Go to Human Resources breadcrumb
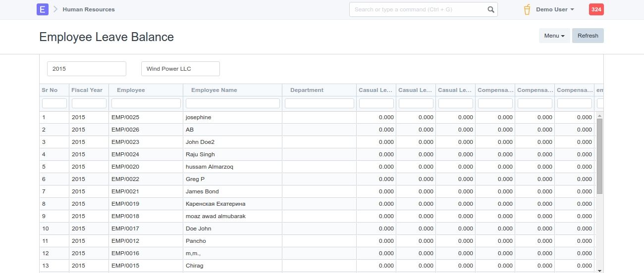This screenshot has width=644, height=273. (88, 9)
